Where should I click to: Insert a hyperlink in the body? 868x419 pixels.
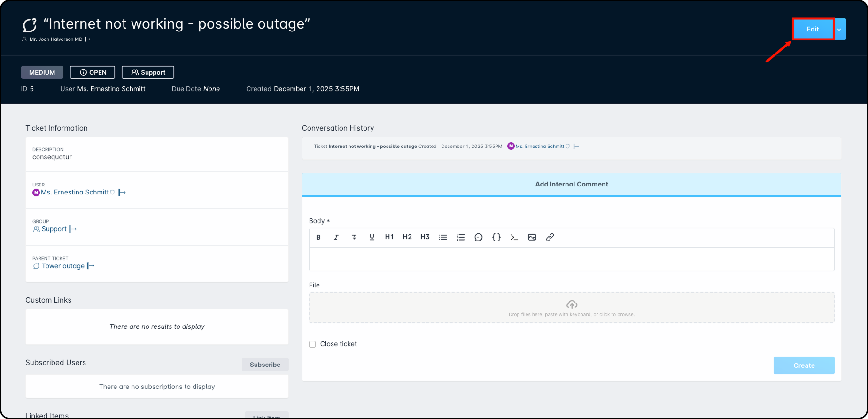[x=550, y=237]
